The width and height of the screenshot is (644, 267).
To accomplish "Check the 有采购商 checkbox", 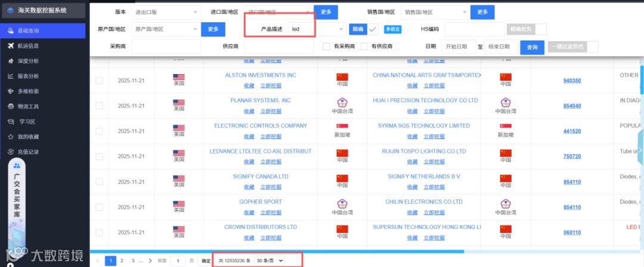I will click(327, 47).
